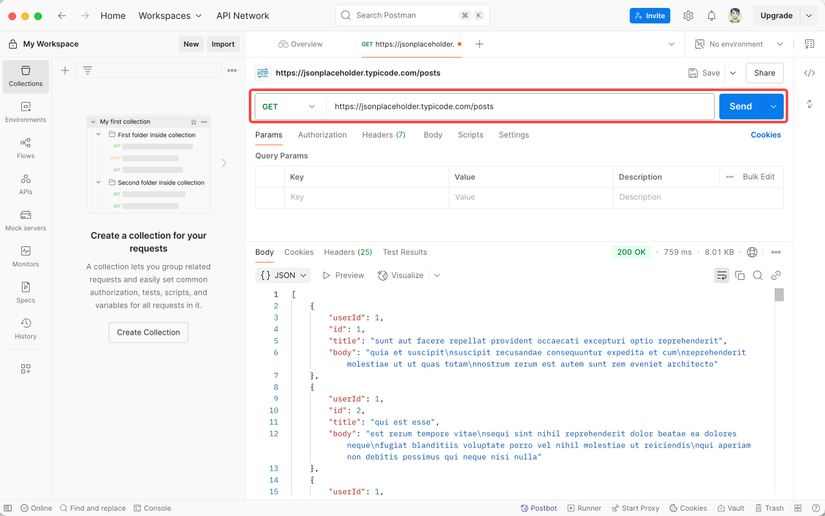Image resolution: width=825 pixels, height=516 pixels.
Task: Click the Share button
Action: [x=764, y=73]
